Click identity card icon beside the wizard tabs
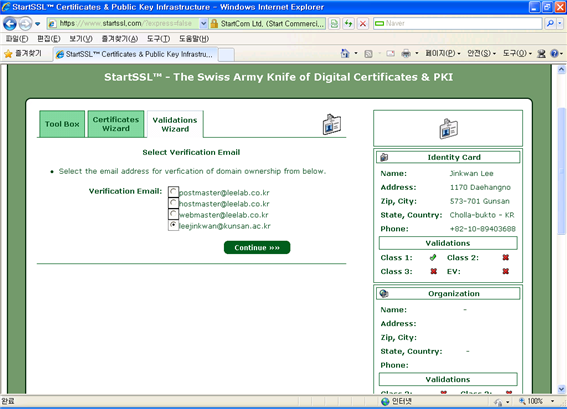Image resolution: width=567 pixels, height=409 pixels. 332,124
